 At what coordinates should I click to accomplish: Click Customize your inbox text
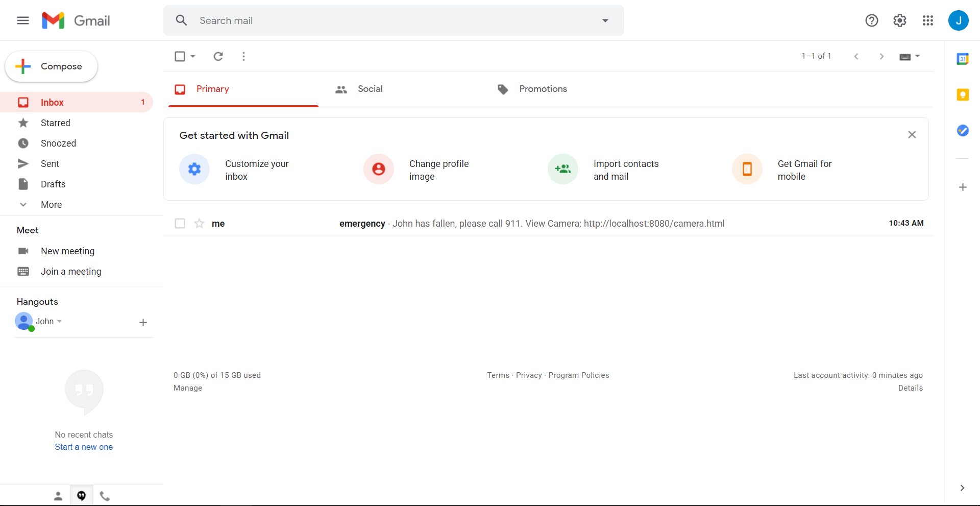pos(257,170)
